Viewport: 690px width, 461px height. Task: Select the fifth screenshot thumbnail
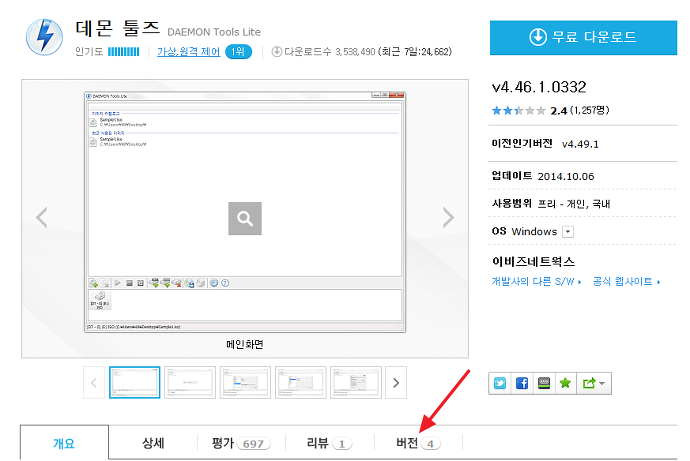(356, 382)
